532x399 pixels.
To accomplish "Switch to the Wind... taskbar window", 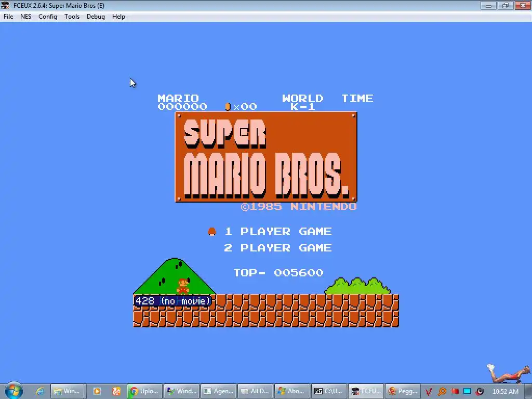I will click(x=182, y=391).
